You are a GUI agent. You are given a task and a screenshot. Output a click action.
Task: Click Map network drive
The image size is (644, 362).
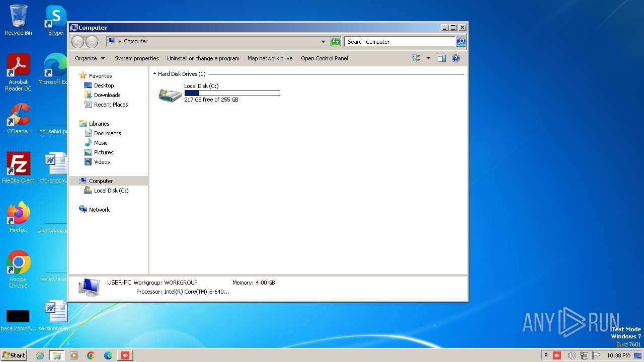tap(270, 58)
